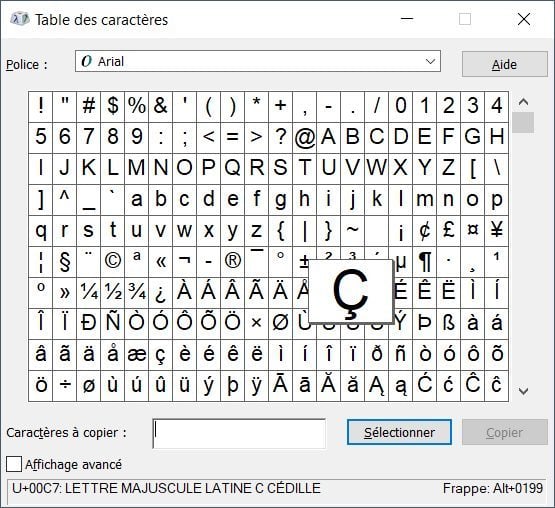Select the @ at-sign character
Viewport: 555px width, 508px height.
pyautogui.click(x=305, y=138)
